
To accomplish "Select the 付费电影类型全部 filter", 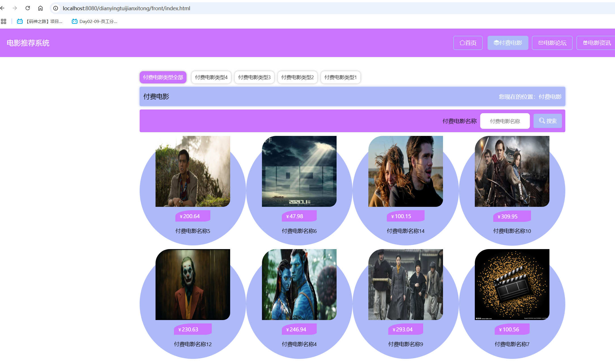I will click(163, 77).
